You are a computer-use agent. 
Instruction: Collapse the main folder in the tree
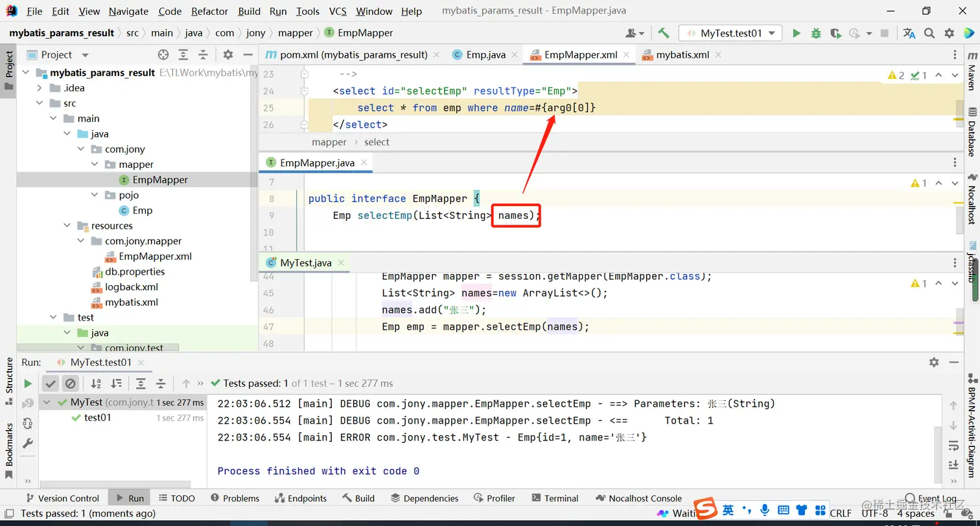(53, 119)
